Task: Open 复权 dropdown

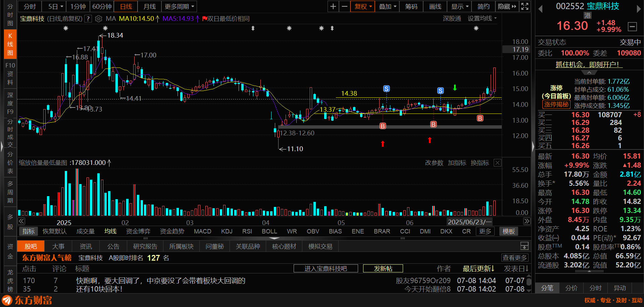Action: [x=363, y=6]
